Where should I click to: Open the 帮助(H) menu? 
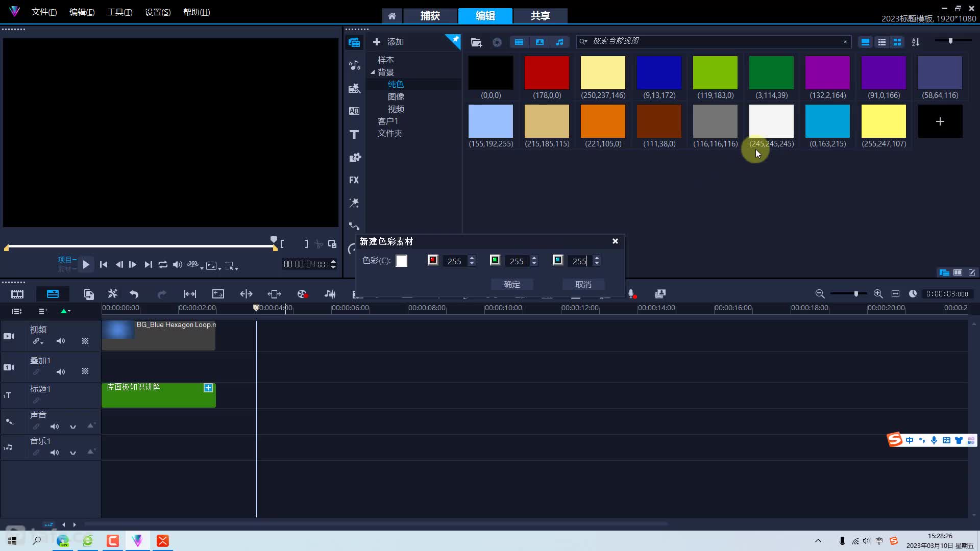[x=197, y=12]
